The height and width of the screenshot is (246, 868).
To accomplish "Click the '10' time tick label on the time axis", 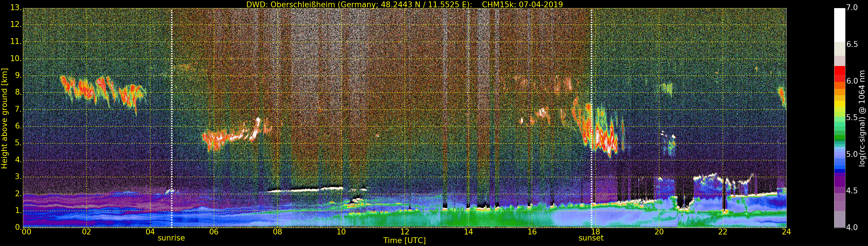I will (x=341, y=232).
